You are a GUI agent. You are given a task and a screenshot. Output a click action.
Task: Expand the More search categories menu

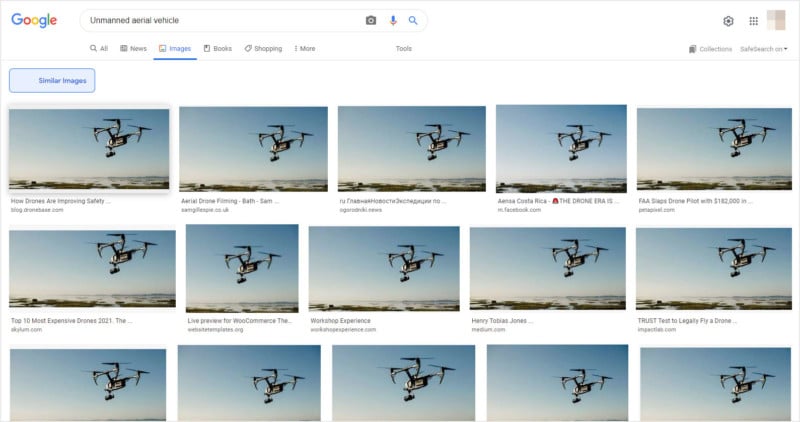(x=305, y=48)
